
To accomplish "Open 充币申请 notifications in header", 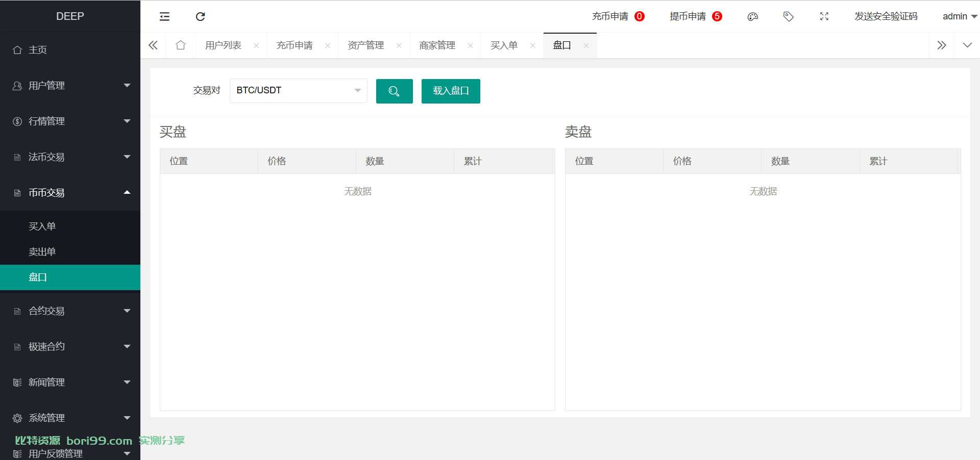I will click(x=618, y=16).
